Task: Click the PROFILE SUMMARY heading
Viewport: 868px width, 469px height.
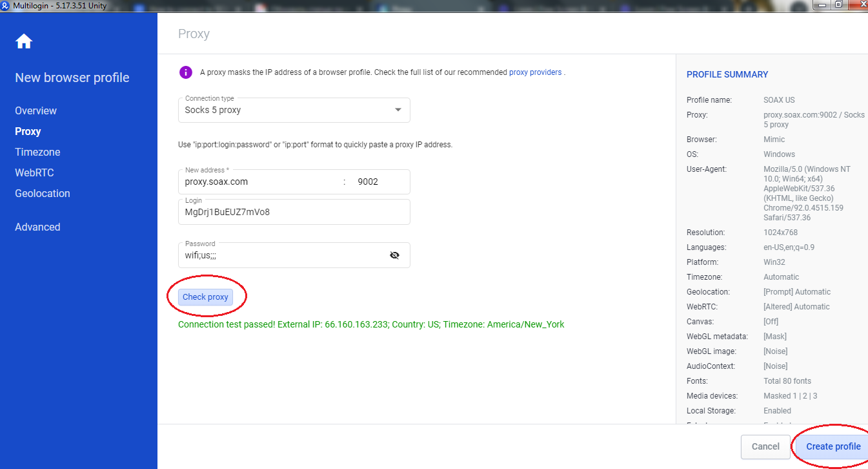Action: pos(727,74)
